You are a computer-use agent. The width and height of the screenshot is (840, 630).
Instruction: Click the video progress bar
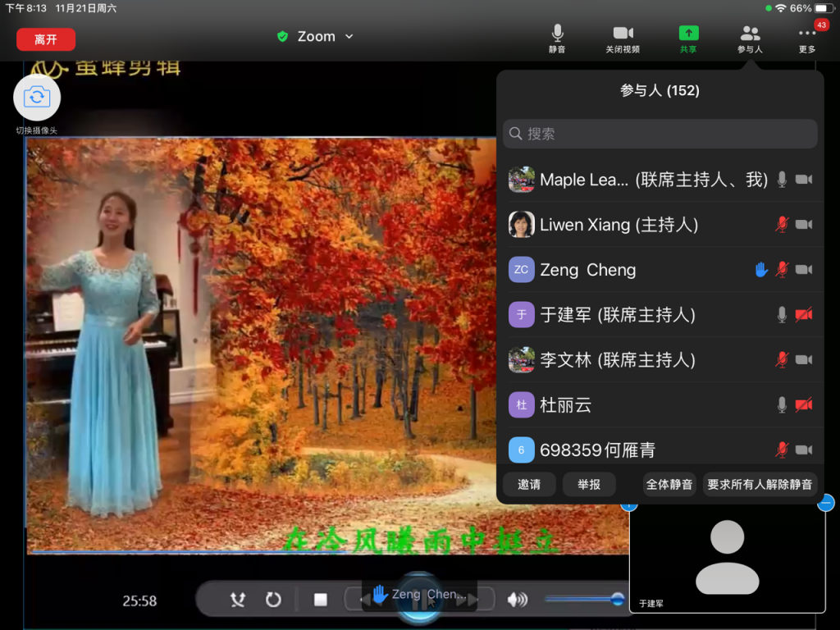(x=328, y=552)
